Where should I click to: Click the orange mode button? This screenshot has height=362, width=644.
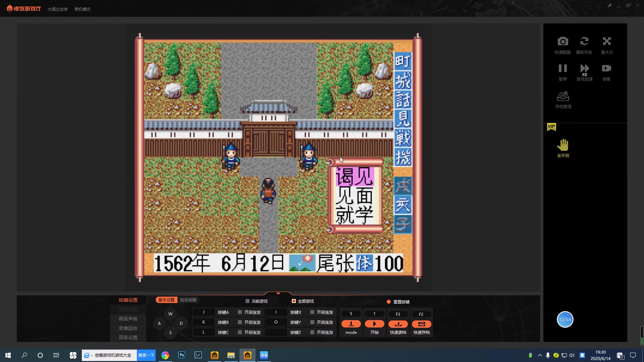[351, 324]
